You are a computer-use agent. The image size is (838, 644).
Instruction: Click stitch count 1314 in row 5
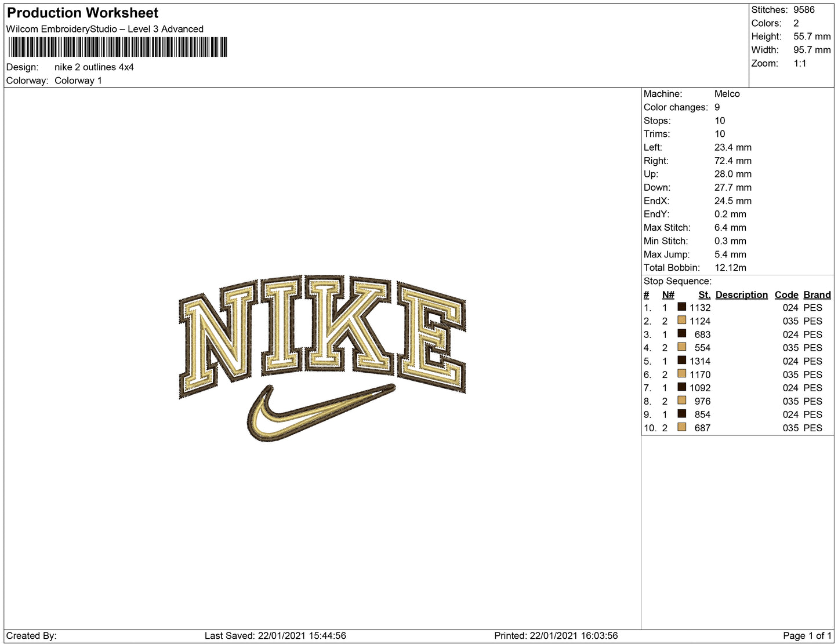click(700, 361)
